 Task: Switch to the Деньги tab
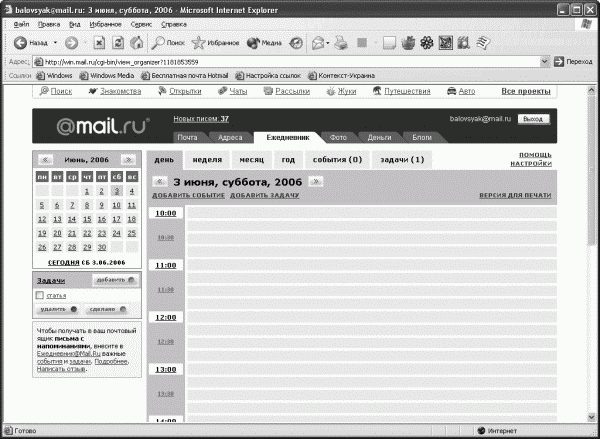coord(379,137)
